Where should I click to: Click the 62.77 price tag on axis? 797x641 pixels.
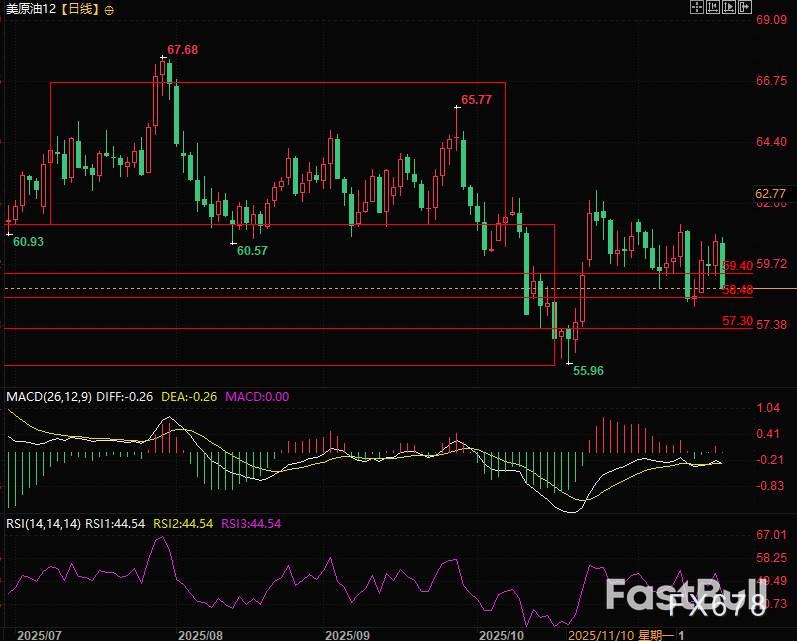click(770, 193)
